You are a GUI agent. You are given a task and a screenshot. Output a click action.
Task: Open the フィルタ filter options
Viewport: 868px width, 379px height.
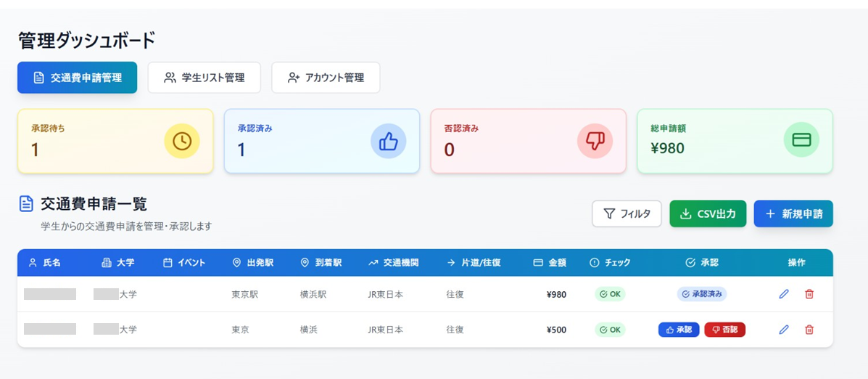[x=627, y=214]
